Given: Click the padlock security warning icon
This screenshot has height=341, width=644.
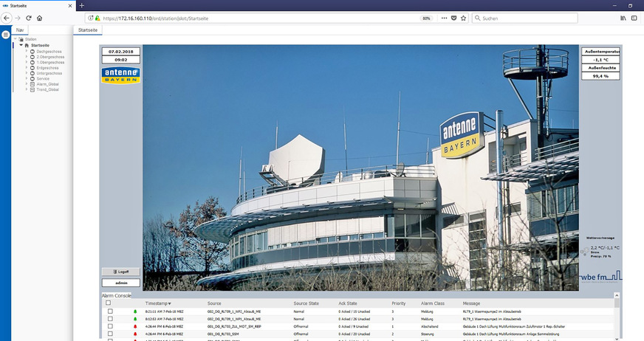Looking at the screenshot, I should (x=97, y=18).
